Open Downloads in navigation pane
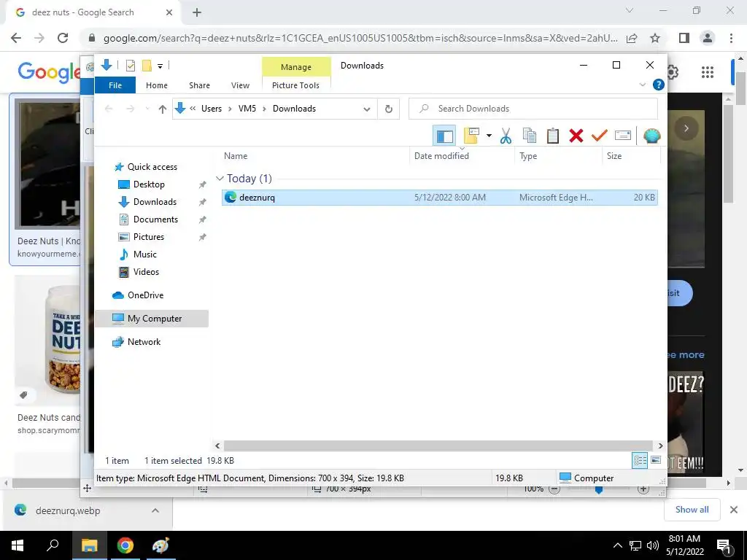The image size is (747, 560). (x=155, y=202)
